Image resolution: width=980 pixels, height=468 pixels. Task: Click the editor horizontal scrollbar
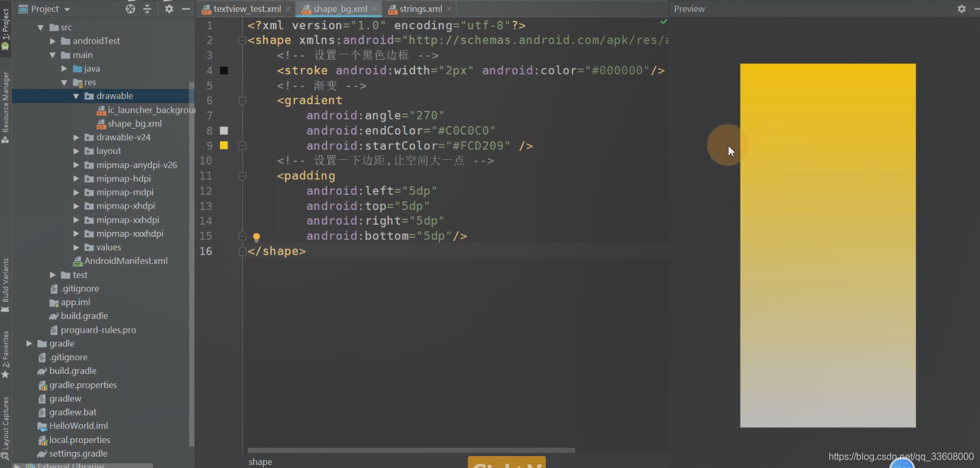(x=411, y=450)
